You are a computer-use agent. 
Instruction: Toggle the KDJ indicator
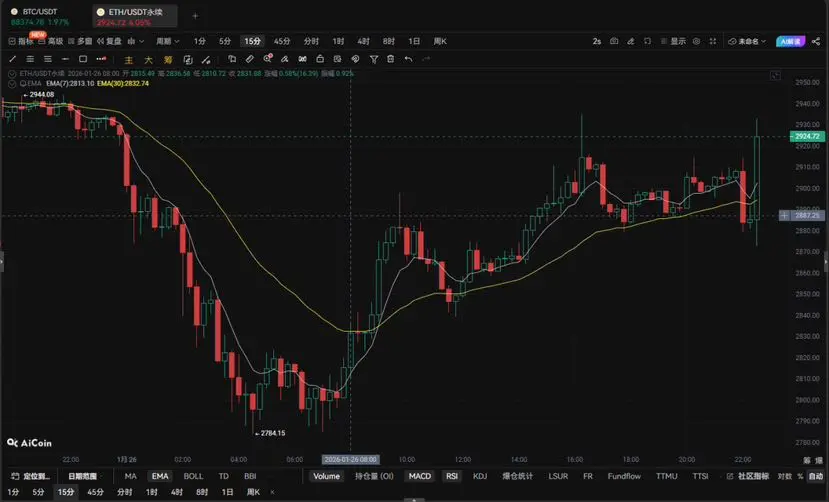coord(480,476)
